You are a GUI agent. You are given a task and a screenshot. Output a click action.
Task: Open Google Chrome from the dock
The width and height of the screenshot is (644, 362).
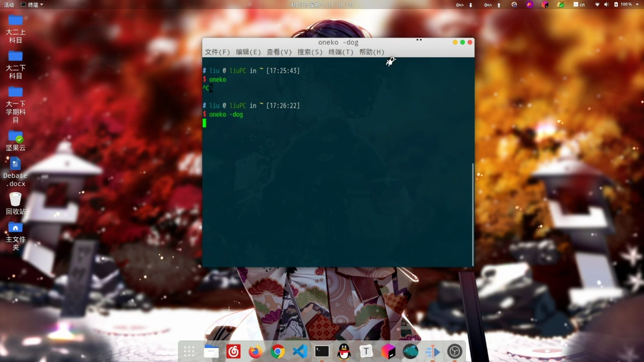coord(278,351)
